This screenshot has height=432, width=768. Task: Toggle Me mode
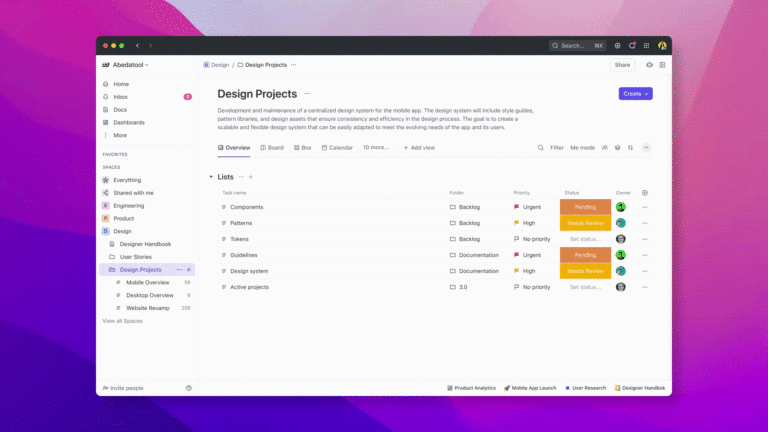pyautogui.click(x=582, y=147)
